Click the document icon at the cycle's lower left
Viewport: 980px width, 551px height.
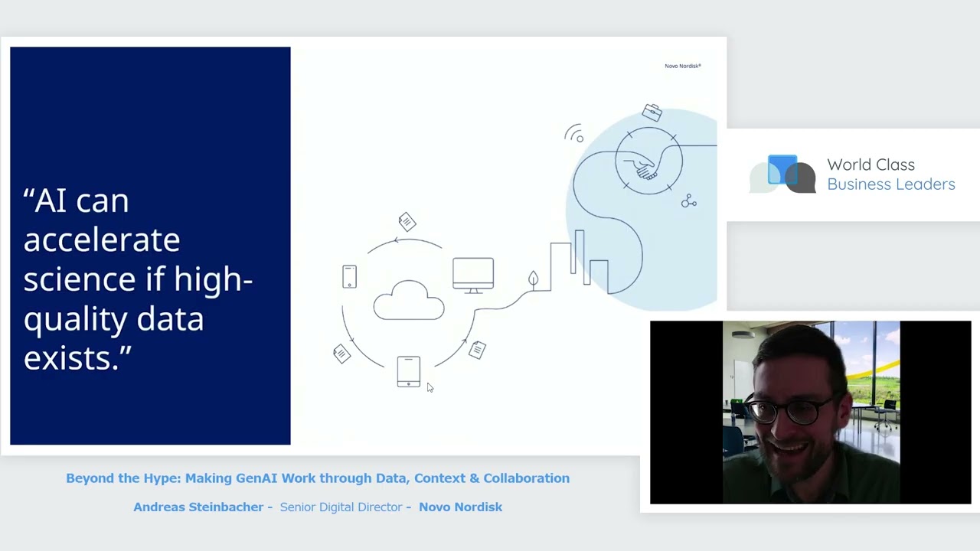[x=341, y=353]
